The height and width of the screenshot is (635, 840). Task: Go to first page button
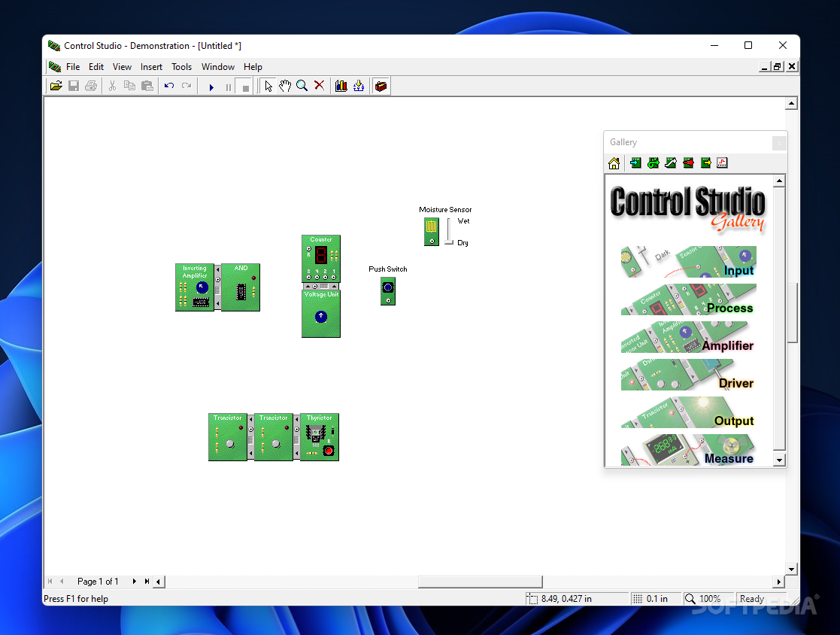coord(50,582)
